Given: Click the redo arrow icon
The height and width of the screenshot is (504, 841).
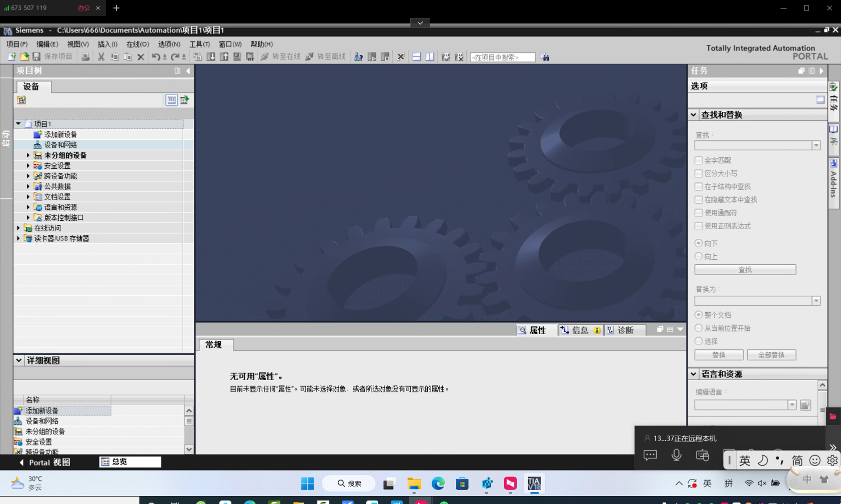Looking at the screenshot, I should coord(175,57).
